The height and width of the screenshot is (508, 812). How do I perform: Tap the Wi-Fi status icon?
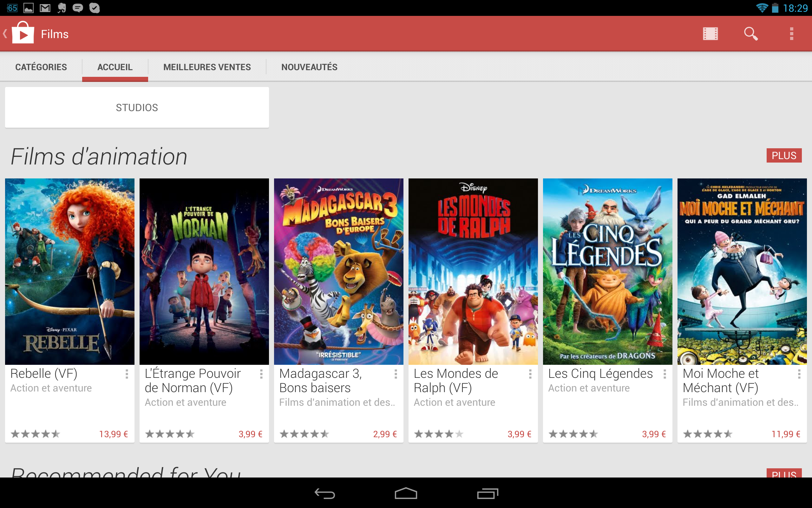pyautogui.click(x=762, y=8)
